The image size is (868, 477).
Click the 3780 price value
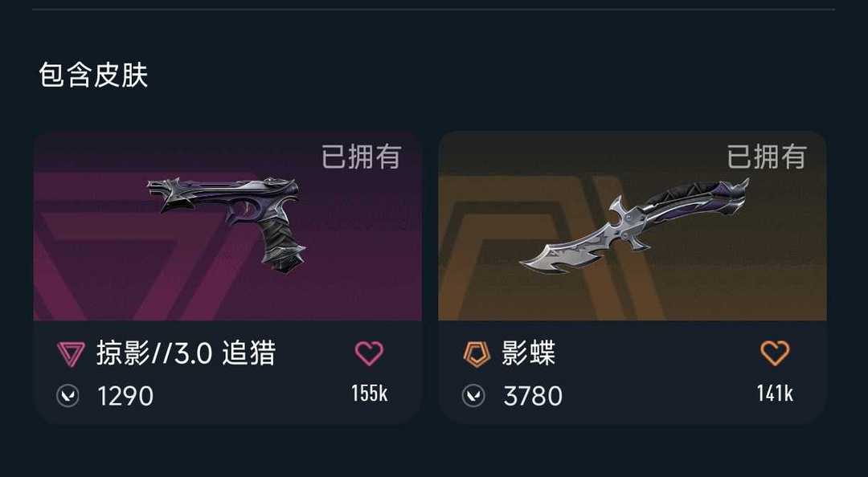point(533,396)
